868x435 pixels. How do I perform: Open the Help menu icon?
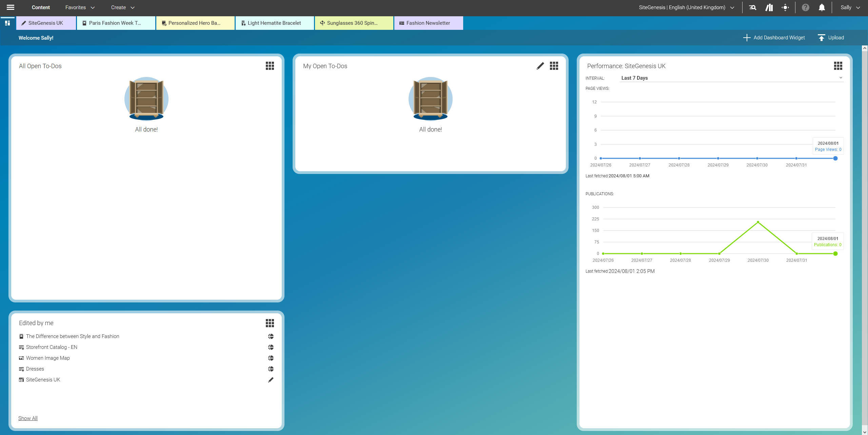point(805,7)
